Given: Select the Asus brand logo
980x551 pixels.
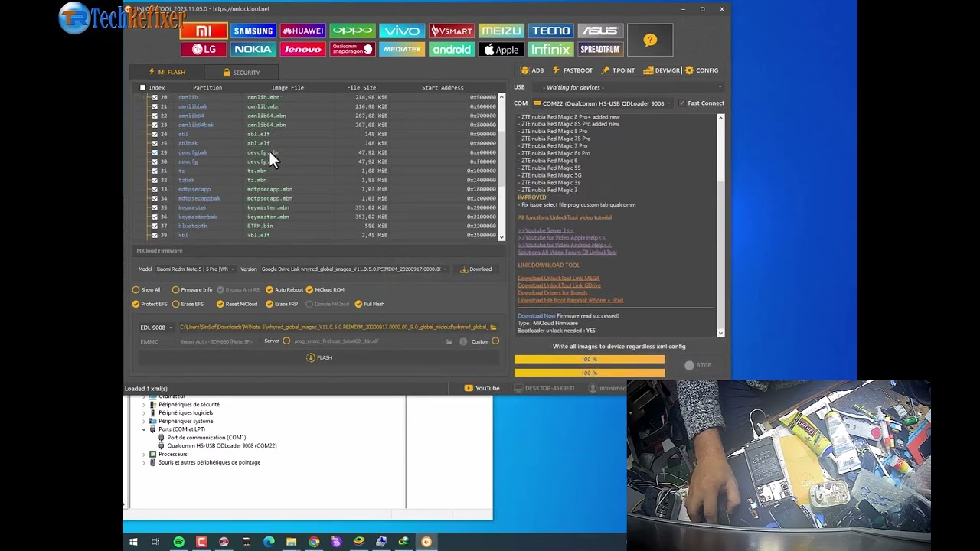Looking at the screenshot, I should pyautogui.click(x=599, y=31).
